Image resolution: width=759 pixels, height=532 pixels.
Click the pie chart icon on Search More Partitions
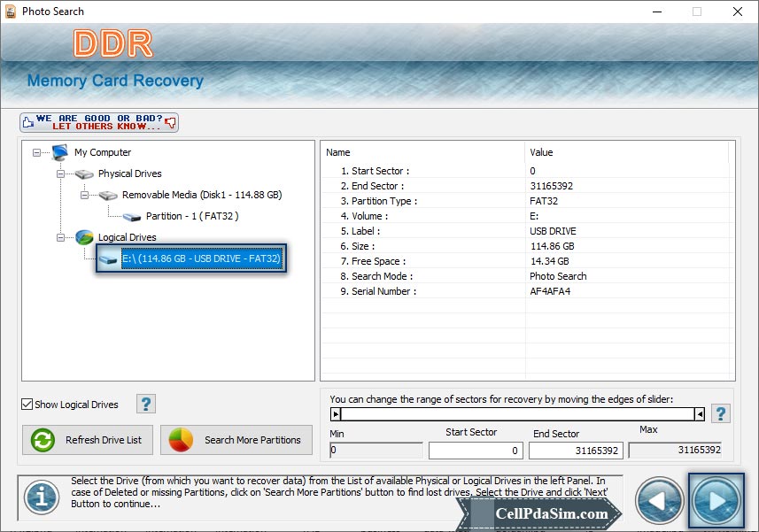(x=181, y=440)
